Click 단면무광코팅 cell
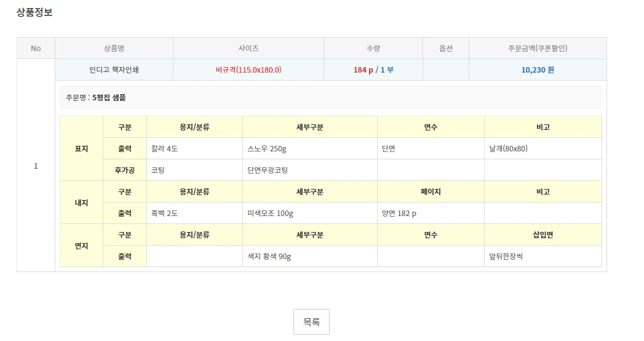Image resolution: width=644 pixels, height=341 pixels. tap(310, 170)
